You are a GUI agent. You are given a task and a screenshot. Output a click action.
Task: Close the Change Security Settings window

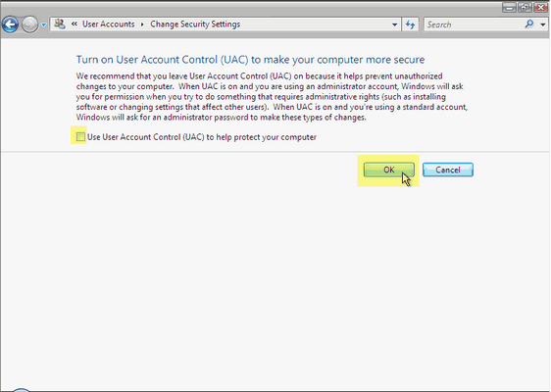coord(541,7)
